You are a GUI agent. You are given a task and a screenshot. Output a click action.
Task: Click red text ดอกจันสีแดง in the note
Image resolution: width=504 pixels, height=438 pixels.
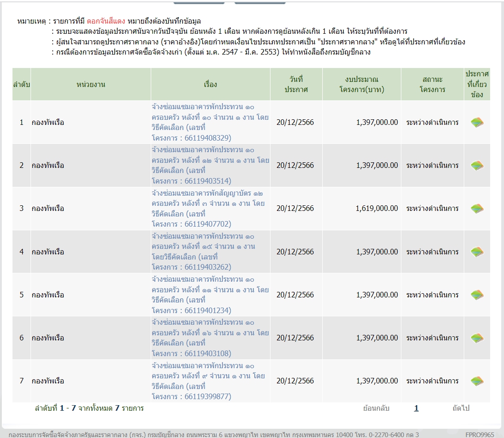[x=106, y=21]
